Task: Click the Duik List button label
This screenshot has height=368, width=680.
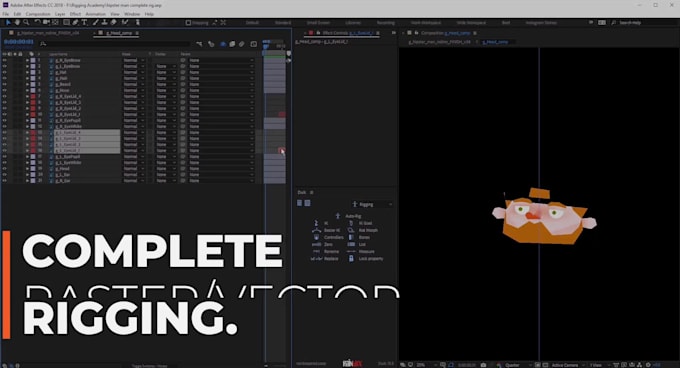Action: [x=362, y=244]
